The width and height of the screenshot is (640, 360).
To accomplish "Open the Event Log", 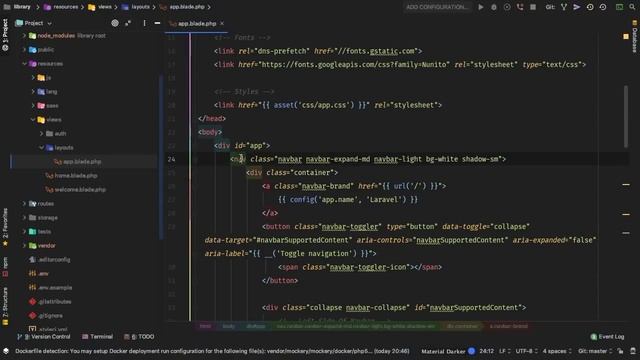I will pos(607,337).
